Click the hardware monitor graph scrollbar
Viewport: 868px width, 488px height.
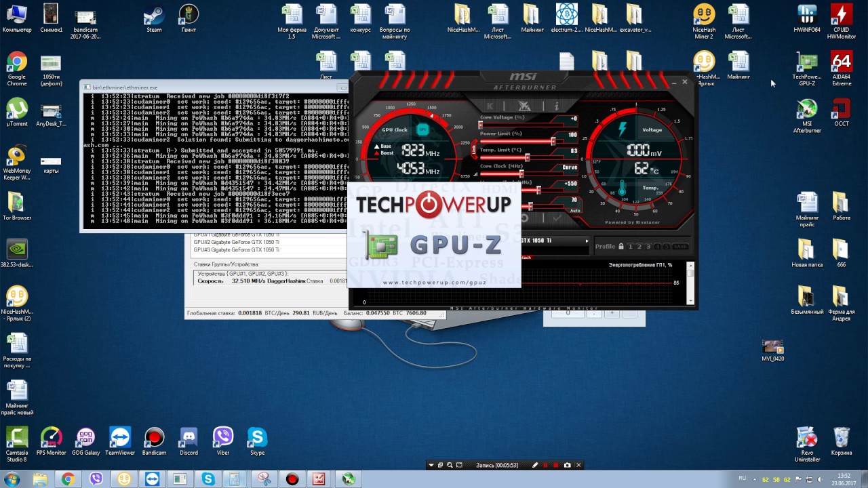click(x=691, y=283)
